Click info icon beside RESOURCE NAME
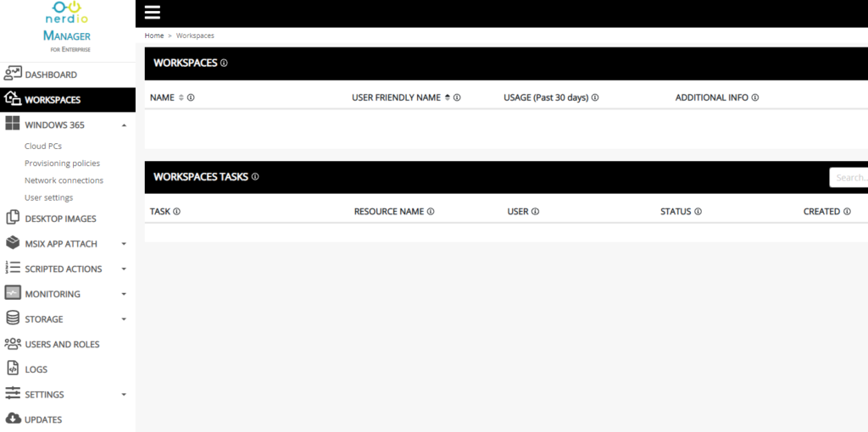The image size is (868, 432). point(431,211)
